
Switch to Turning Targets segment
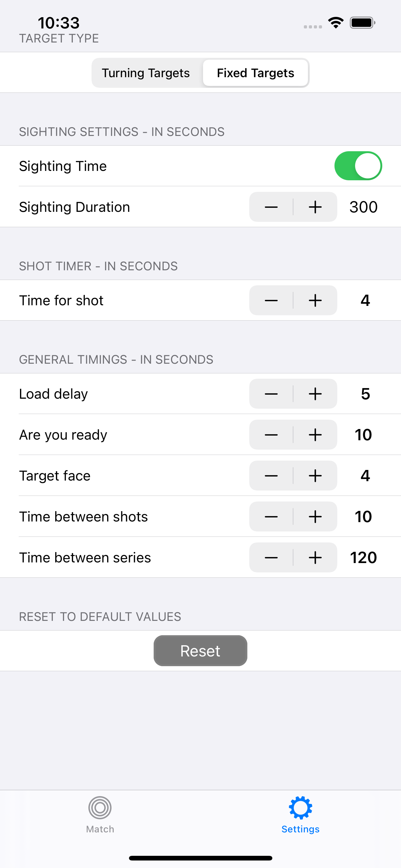[x=146, y=73]
